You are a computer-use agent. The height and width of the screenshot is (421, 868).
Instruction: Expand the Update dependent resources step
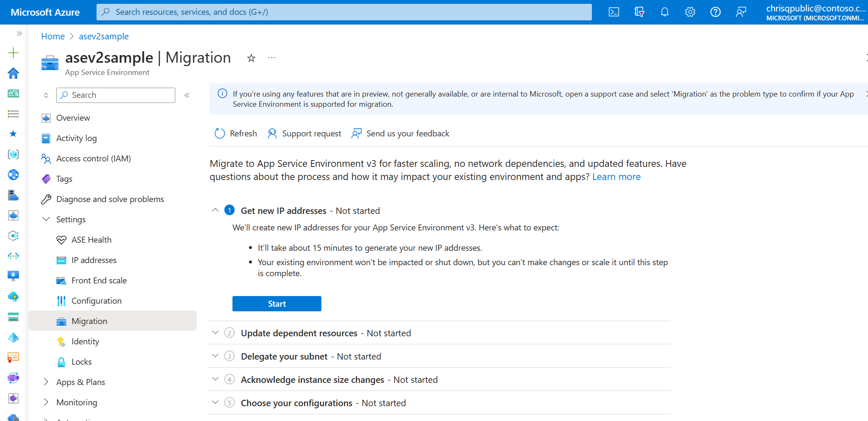click(216, 333)
